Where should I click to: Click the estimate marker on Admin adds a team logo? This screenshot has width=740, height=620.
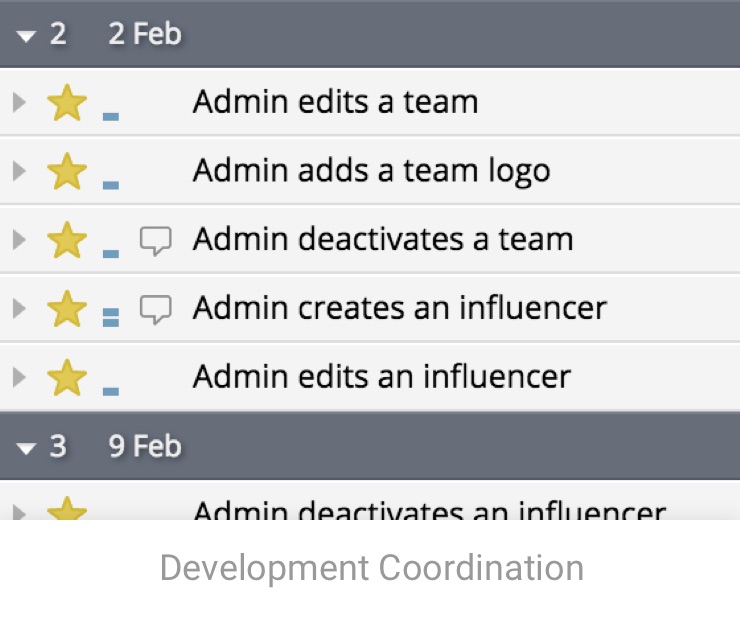pos(111,185)
